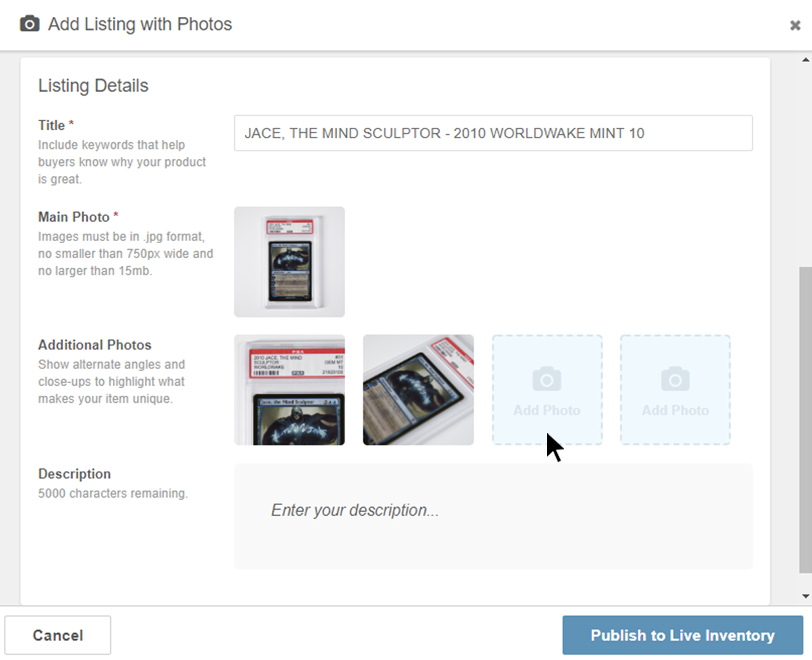Select the listing Title text field

pos(493,133)
